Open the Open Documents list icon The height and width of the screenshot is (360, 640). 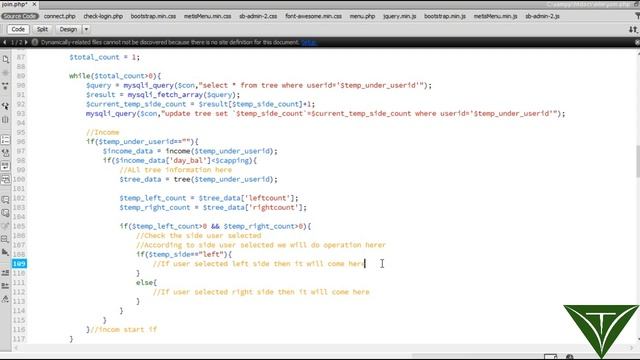(5, 60)
